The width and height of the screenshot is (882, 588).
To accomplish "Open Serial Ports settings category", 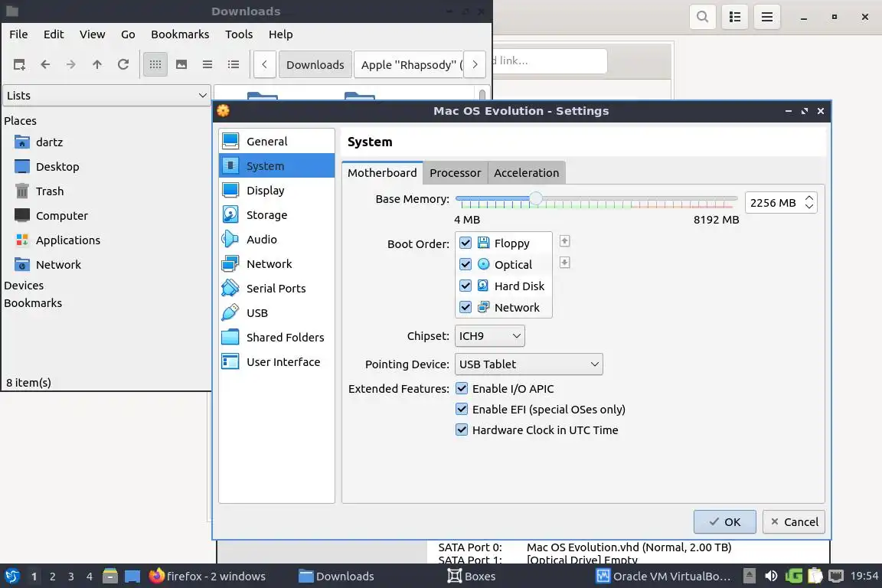I will click(276, 288).
